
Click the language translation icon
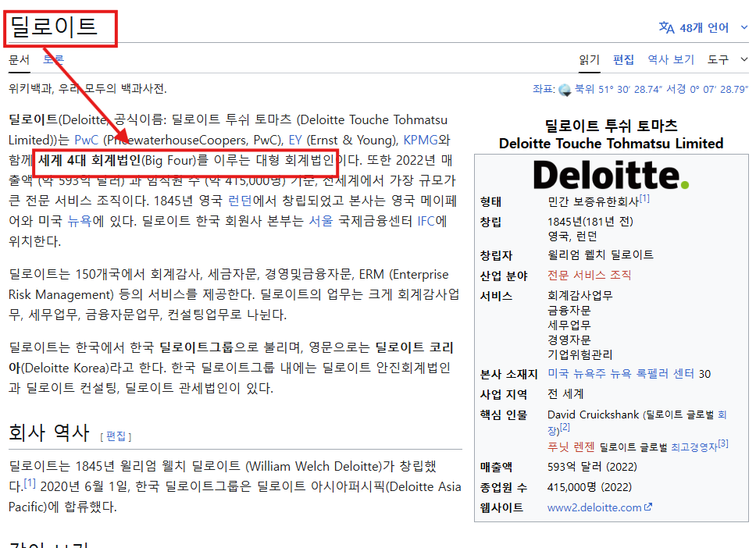click(x=666, y=27)
